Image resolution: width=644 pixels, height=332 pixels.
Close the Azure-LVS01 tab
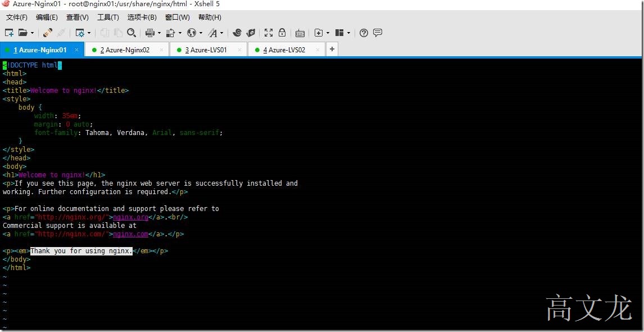point(239,50)
